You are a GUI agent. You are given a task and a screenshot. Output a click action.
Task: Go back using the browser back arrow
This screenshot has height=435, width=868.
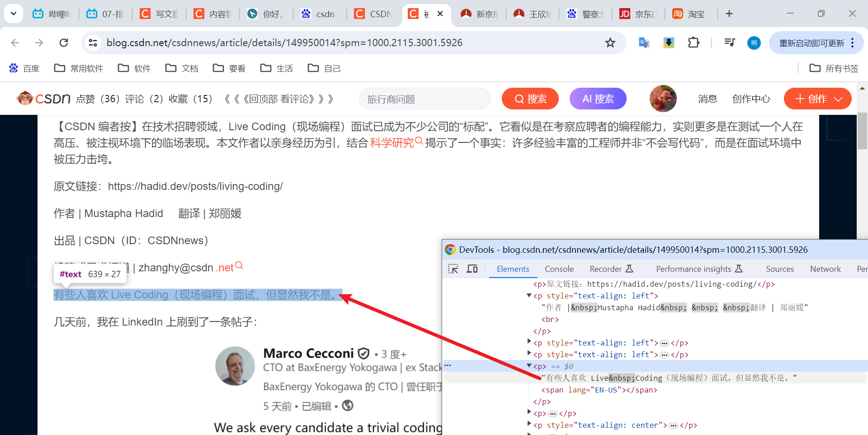(15, 43)
